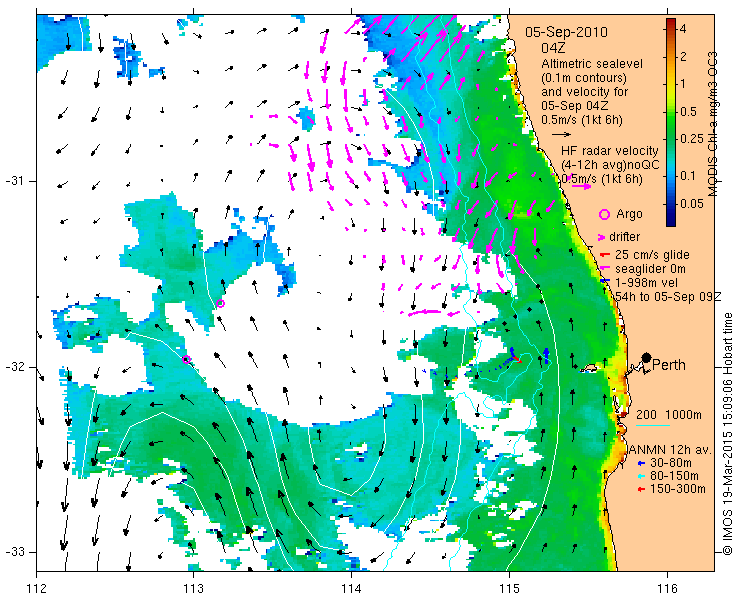The height and width of the screenshot is (600, 740).
Task: Click the chlorophyll colorbar scale
Action: point(671,122)
